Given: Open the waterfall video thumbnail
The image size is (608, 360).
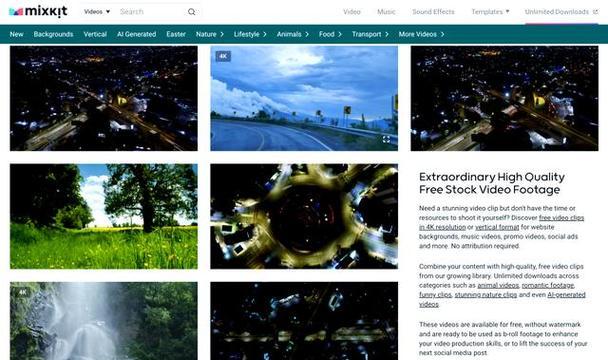Looking at the screenshot, I should point(104,321).
